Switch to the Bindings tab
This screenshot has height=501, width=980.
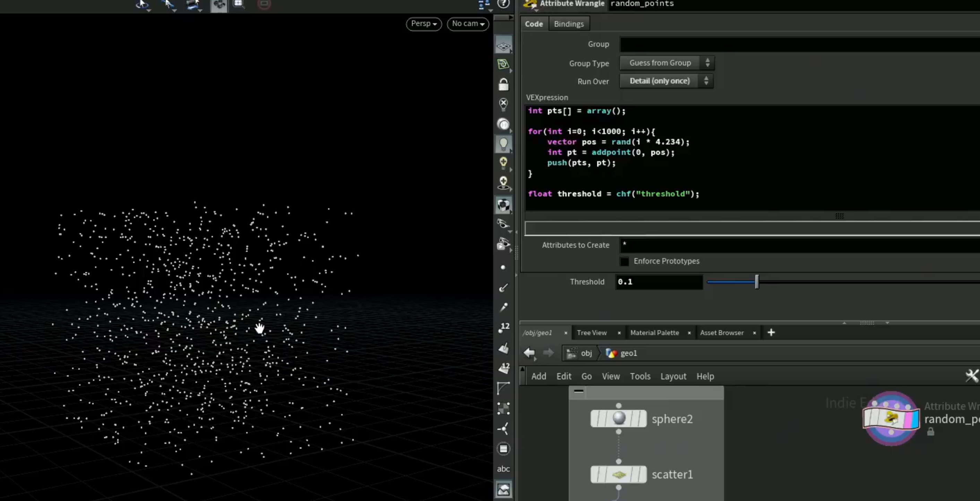569,24
